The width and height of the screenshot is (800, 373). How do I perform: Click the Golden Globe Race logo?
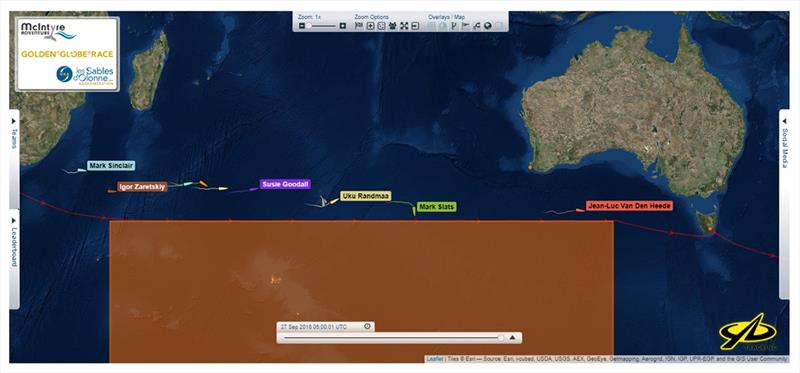67,54
